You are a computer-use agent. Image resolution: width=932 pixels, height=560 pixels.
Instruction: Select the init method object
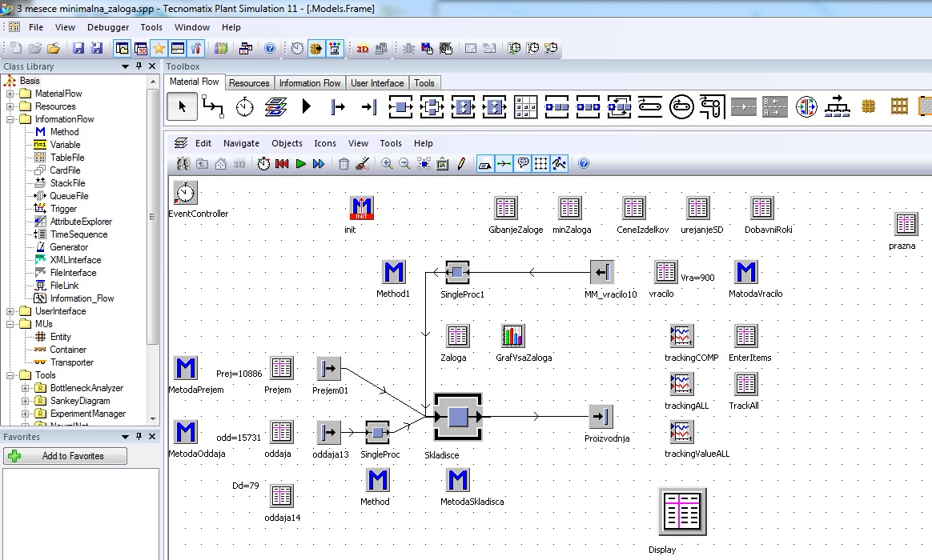[362, 209]
